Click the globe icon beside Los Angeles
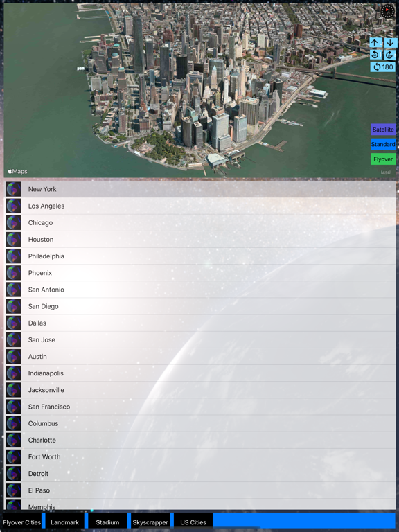The width and height of the screenshot is (399, 532). 14,206
